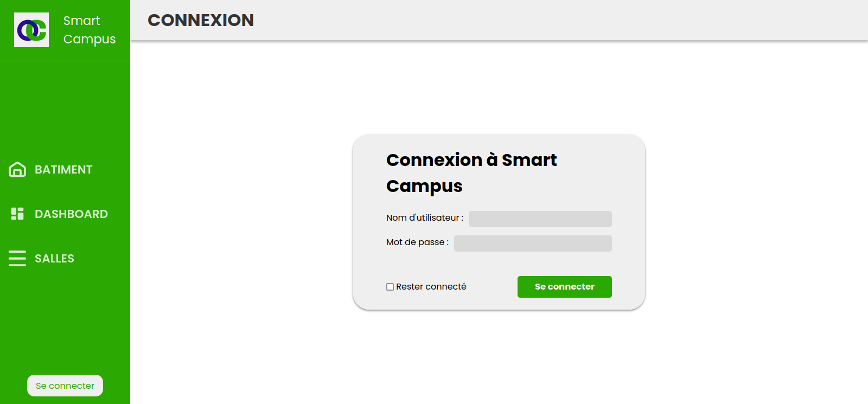Open the DASHBOARD menu label

71,214
